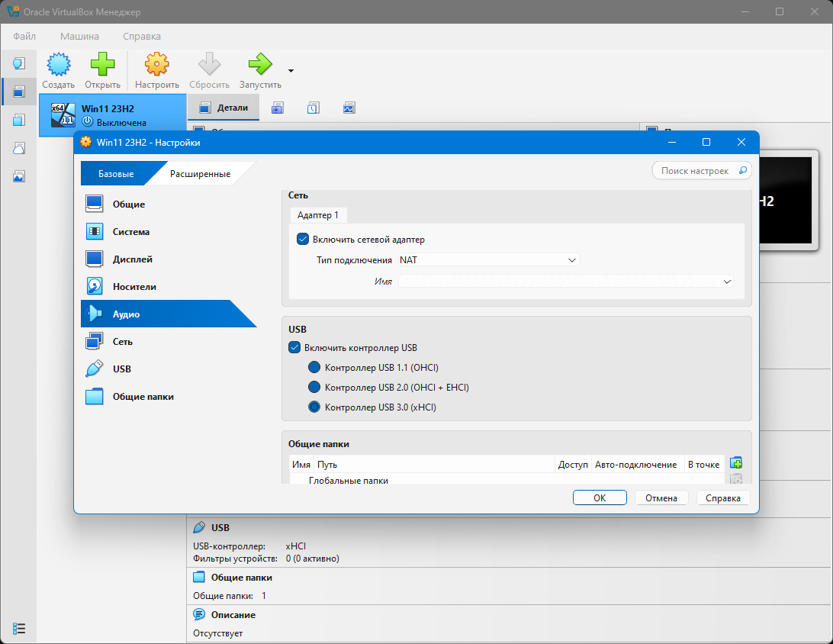Click the Имя column header in shared folders
This screenshot has width=833, height=644.
301,465
